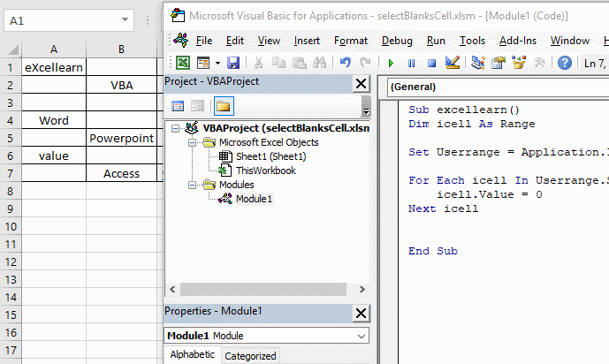Image resolution: width=609 pixels, height=364 pixels.
Task: Open the View menu
Action: coord(269,41)
